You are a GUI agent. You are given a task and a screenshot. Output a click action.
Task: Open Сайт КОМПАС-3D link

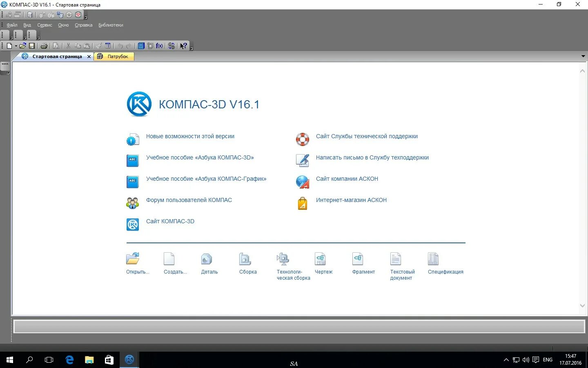(170, 222)
